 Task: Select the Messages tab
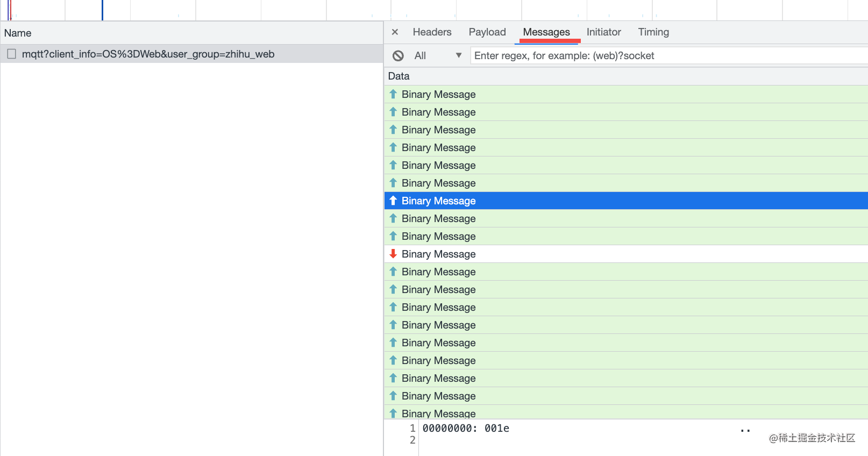coord(546,32)
